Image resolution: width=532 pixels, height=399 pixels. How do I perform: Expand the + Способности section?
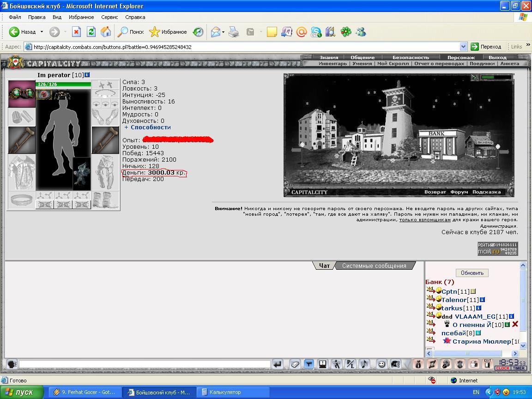(x=148, y=127)
